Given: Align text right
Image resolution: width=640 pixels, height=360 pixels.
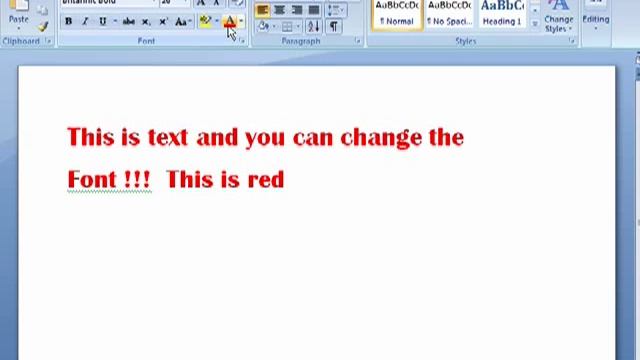Looking at the screenshot, I should coord(297,10).
